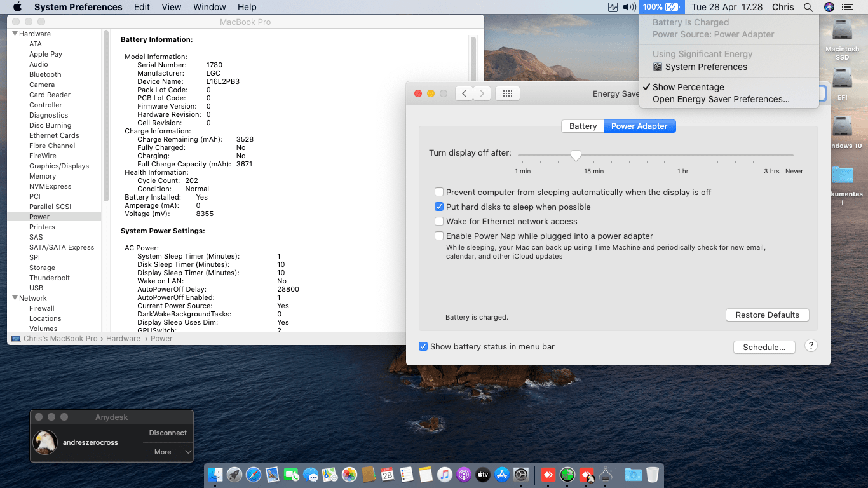Screen dimensions: 868x488
Task: Click Restore Defaults button
Action: [x=768, y=315]
